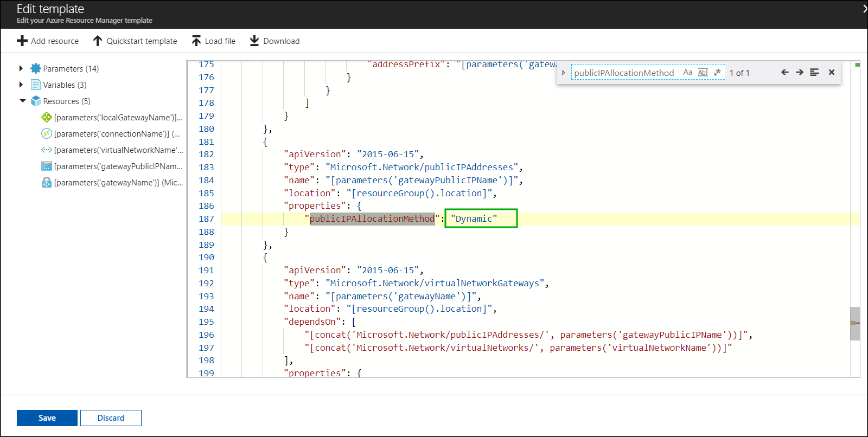Expand the replace field in find widget

click(x=564, y=73)
